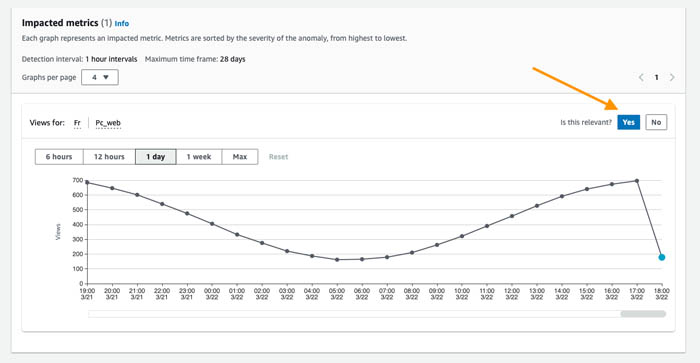700x363 pixels.
Task: Open the Graphs per page dropdown
Action: point(100,77)
